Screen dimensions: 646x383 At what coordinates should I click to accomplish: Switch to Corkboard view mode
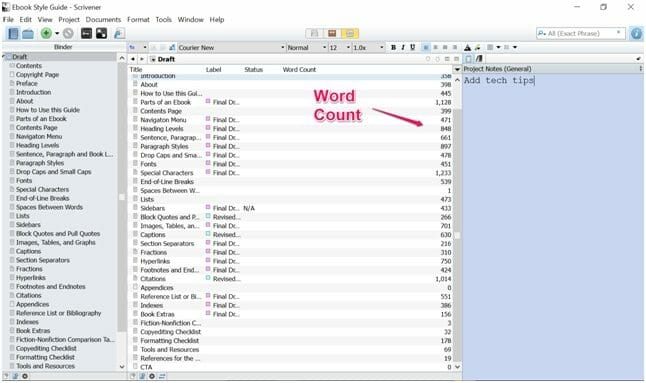tap(332, 33)
